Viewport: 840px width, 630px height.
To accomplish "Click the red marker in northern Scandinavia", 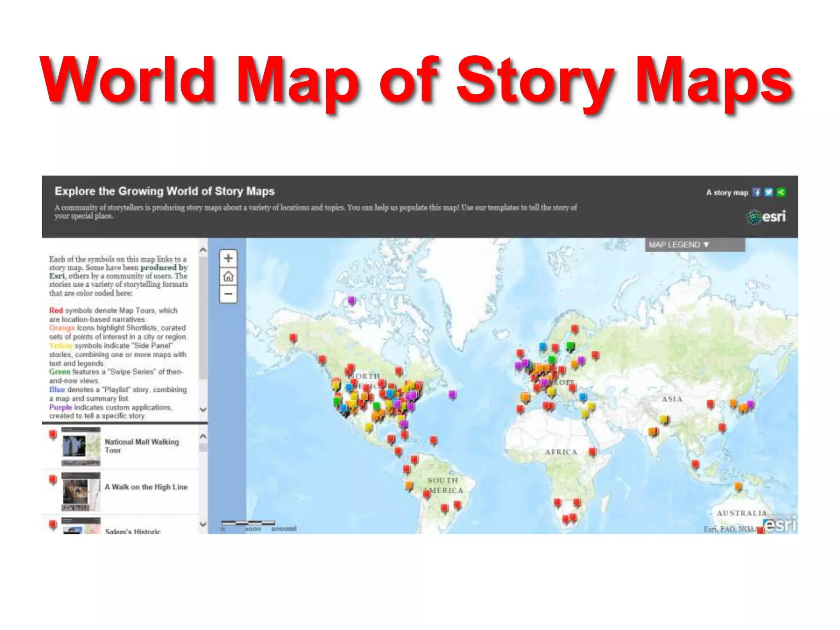I will point(575,329).
